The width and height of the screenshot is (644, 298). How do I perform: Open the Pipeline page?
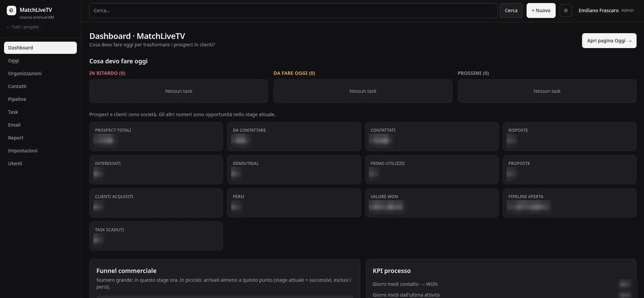coord(40,99)
